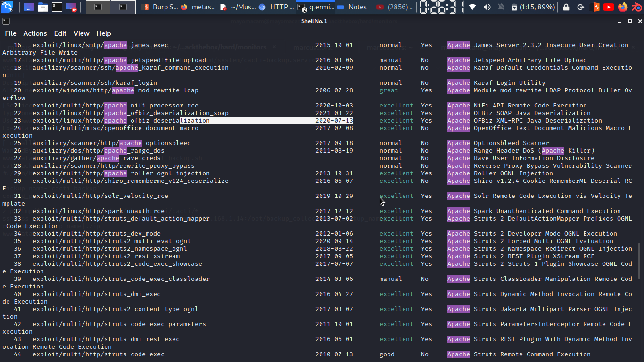Click struts2_namespace_ognl module path
Image resolution: width=644 pixels, height=362 pixels.
(x=110, y=249)
